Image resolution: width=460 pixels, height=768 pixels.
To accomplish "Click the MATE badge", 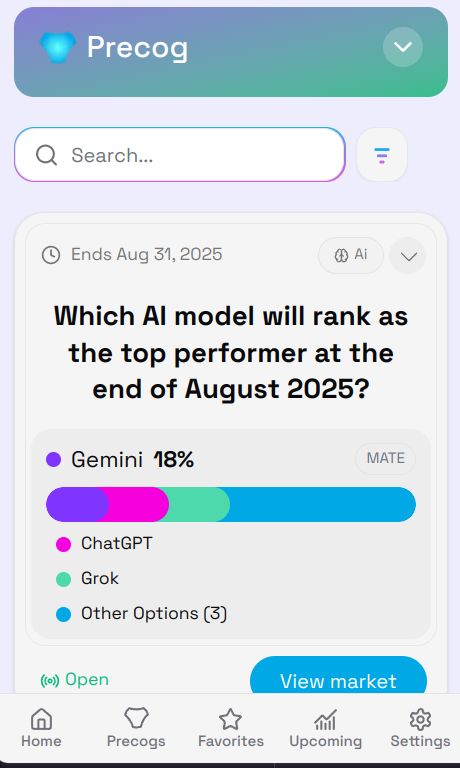I will pyautogui.click(x=386, y=458).
